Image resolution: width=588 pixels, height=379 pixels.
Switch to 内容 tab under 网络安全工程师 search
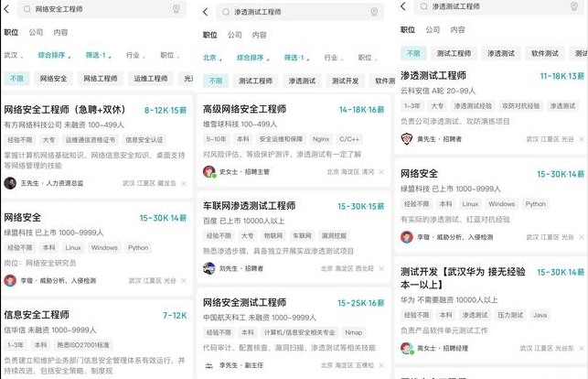pyautogui.click(x=60, y=32)
